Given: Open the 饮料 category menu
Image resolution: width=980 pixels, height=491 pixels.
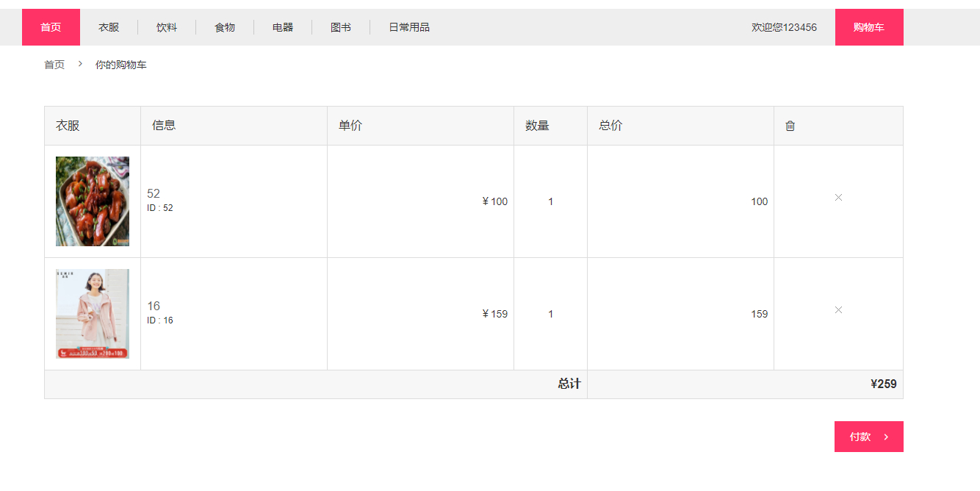Looking at the screenshot, I should 167,26.
